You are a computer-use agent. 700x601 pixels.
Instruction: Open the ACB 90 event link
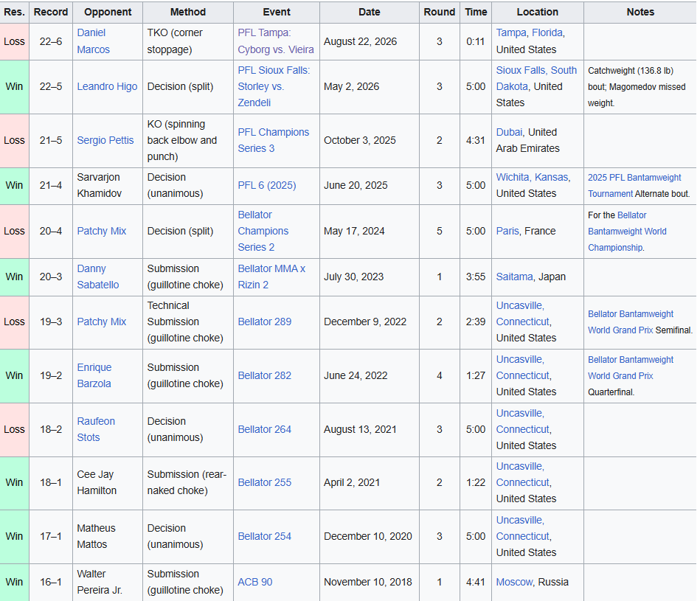(x=255, y=582)
